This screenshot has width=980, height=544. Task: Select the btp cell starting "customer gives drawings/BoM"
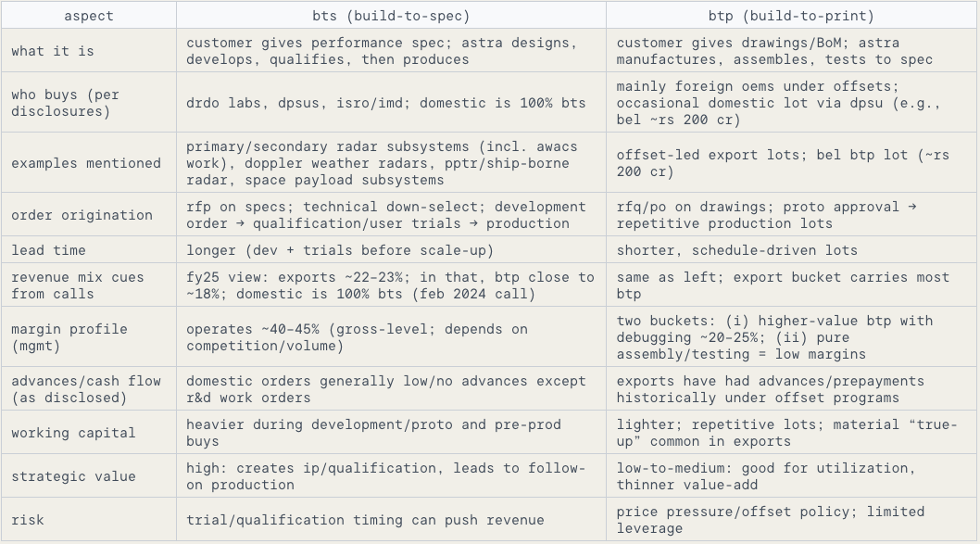tap(792, 51)
